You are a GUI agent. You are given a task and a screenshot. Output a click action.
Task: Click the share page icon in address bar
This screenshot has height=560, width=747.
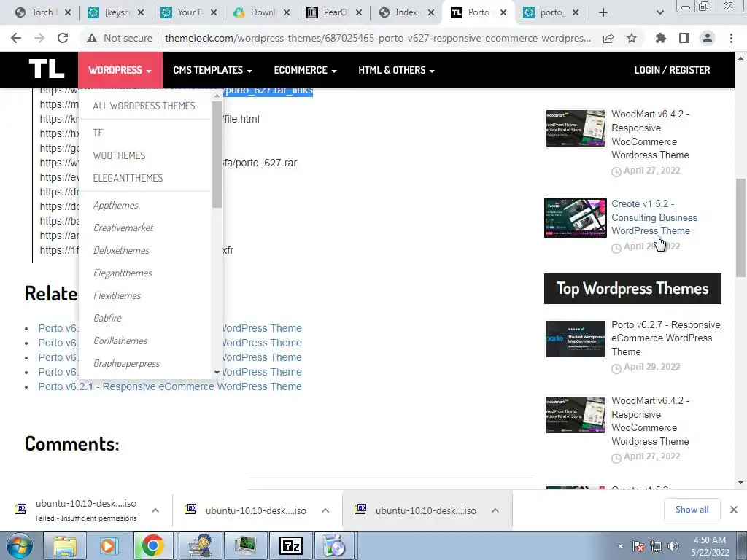pos(608,38)
